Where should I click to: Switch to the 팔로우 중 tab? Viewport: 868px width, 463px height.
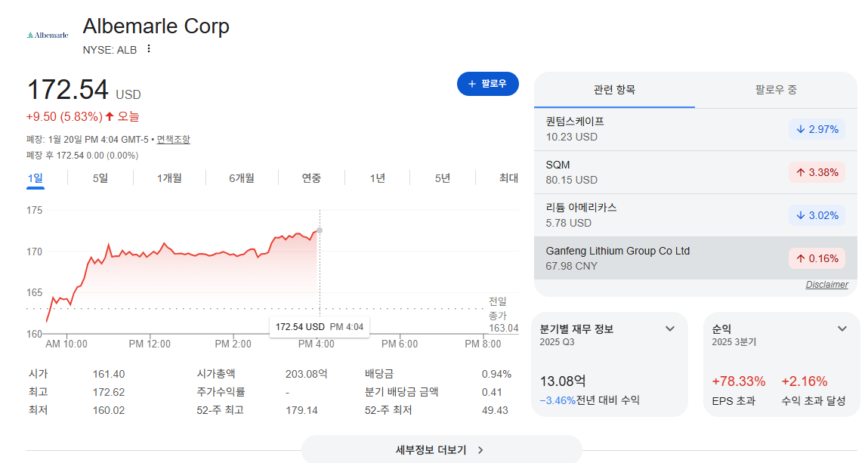tap(776, 90)
